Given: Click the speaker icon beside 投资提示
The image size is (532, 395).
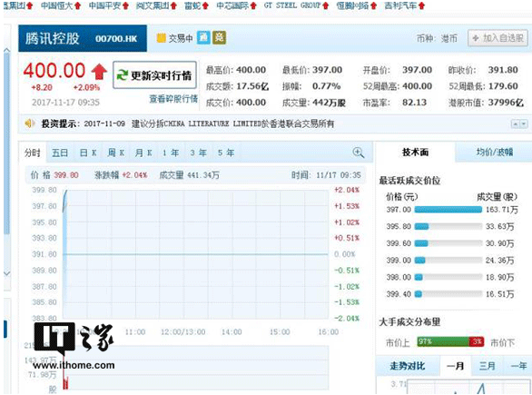Looking at the screenshot, I should click(30, 123).
